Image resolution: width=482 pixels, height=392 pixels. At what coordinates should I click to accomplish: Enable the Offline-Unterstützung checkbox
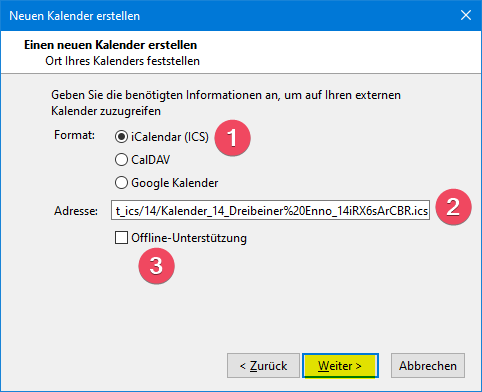[x=121, y=238]
